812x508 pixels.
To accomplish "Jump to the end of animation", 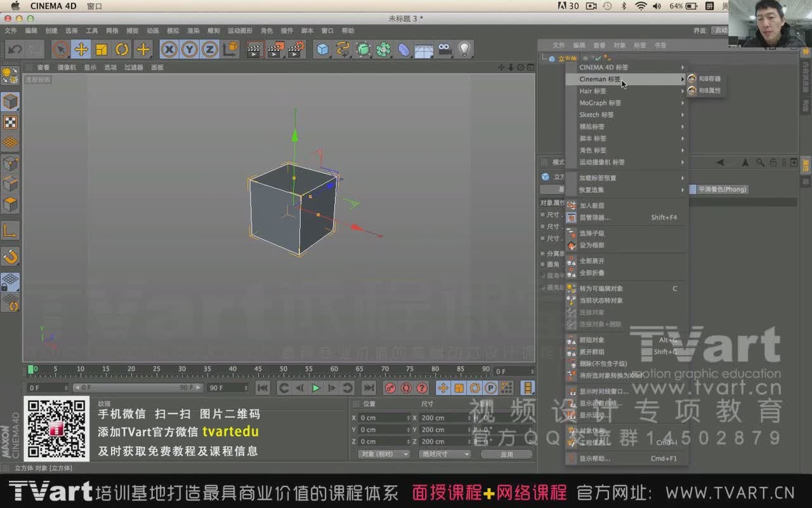I will (369, 388).
